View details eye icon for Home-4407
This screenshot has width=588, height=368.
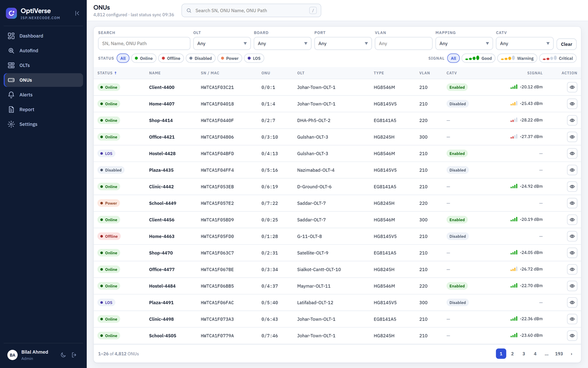tap(572, 104)
